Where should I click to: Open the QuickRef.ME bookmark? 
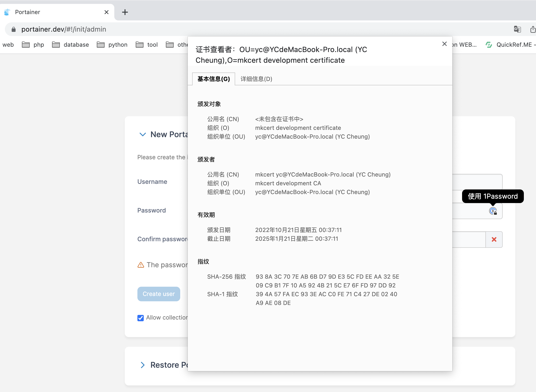510,45
